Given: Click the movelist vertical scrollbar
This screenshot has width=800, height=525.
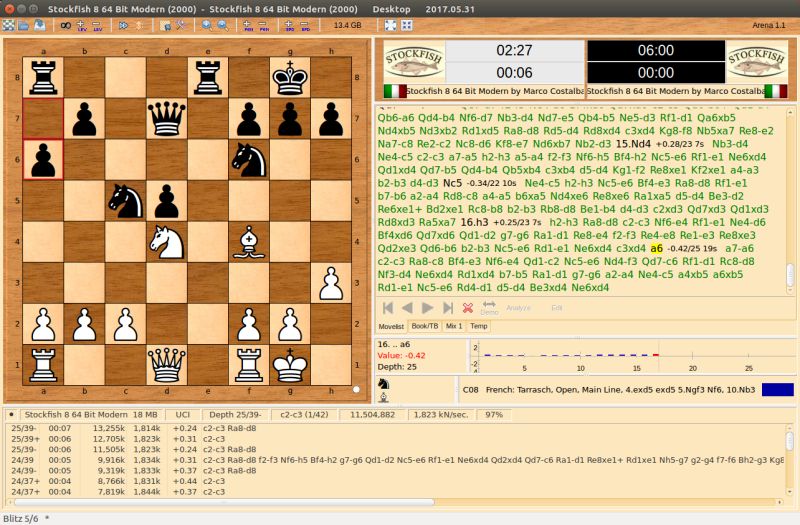Looking at the screenshot, I should tap(790, 202).
